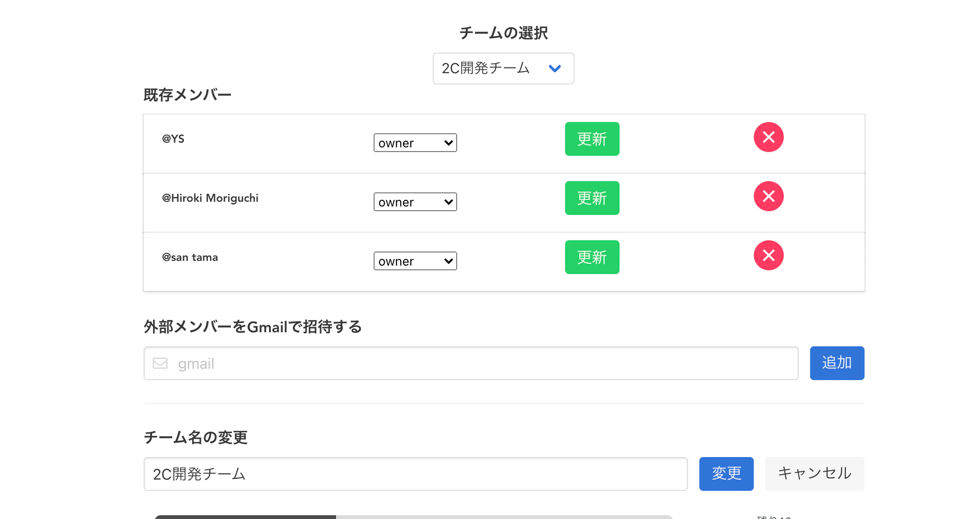
Task: Open role dropdown for @san tama
Action: pyautogui.click(x=415, y=261)
